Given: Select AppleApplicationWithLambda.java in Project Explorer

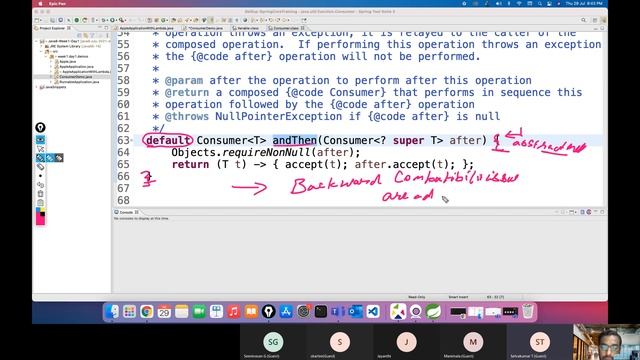Looking at the screenshot, I should point(85,71).
